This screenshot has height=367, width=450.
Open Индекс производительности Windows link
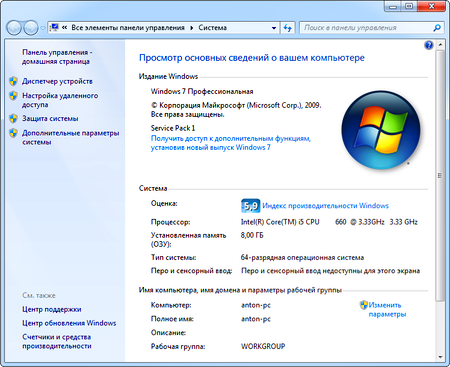[x=325, y=206]
